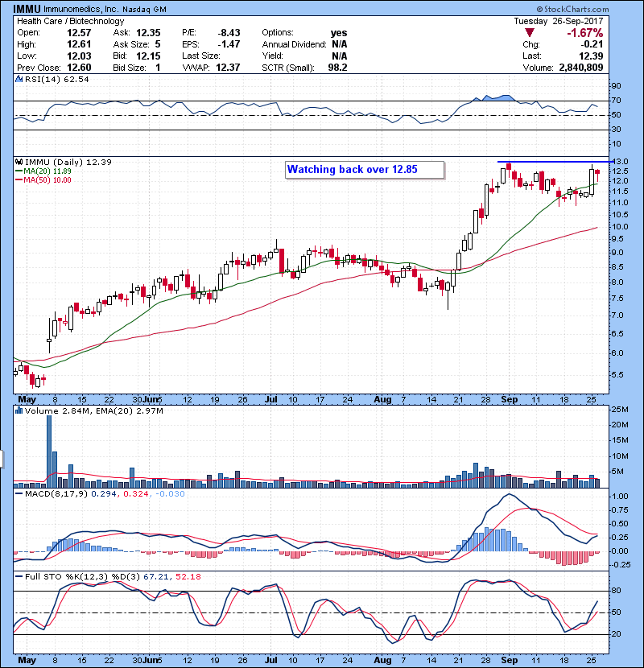Click the date Tuesday 26-Sep-2017
The image size is (644, 668).
pyautogui.click(x=559, y=21)
